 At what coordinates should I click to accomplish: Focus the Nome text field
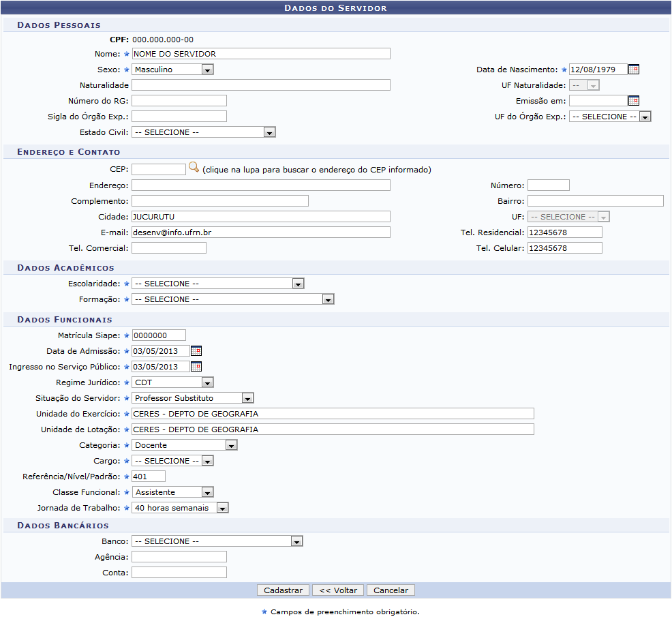click(260, 54)
